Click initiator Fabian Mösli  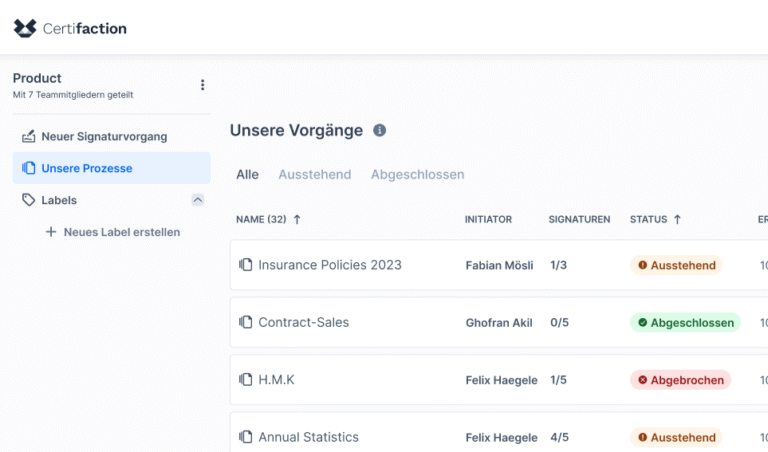(499, 265)
